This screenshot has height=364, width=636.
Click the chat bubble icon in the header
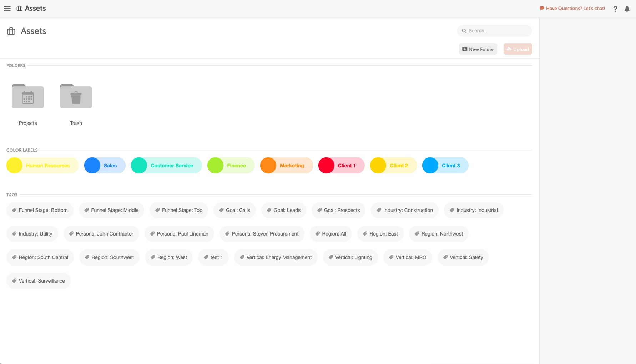(x=541, y=8)
